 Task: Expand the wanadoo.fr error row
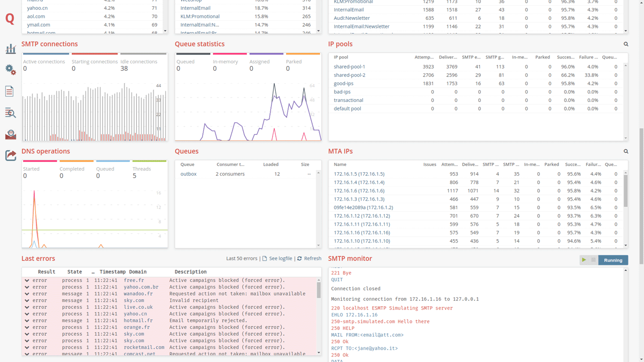[x=27, y=294]
